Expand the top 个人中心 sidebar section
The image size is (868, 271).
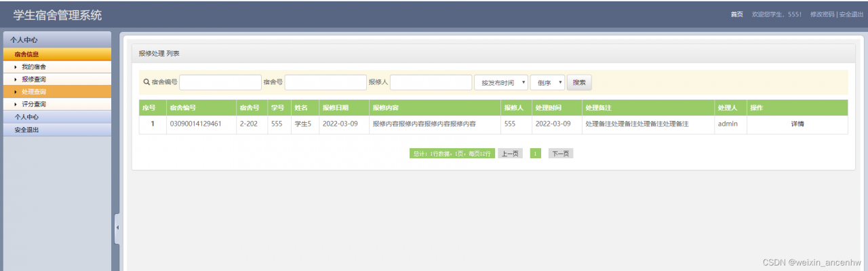tap(57, 40)
